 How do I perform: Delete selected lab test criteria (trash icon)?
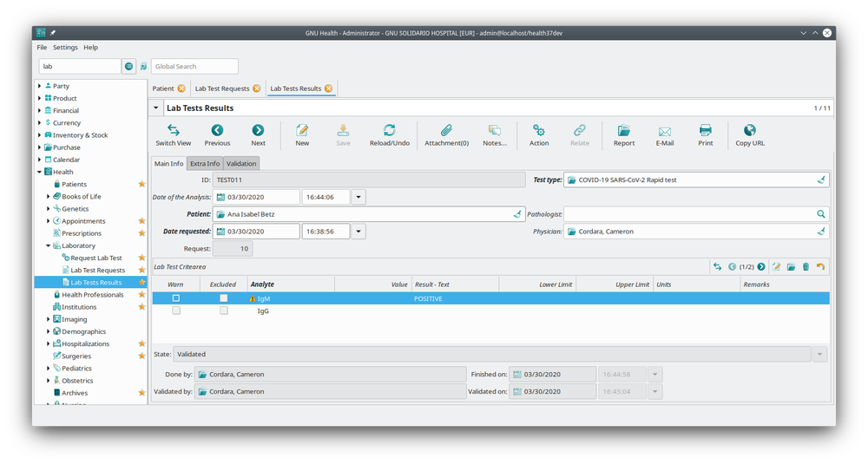[x=806, y=266]
